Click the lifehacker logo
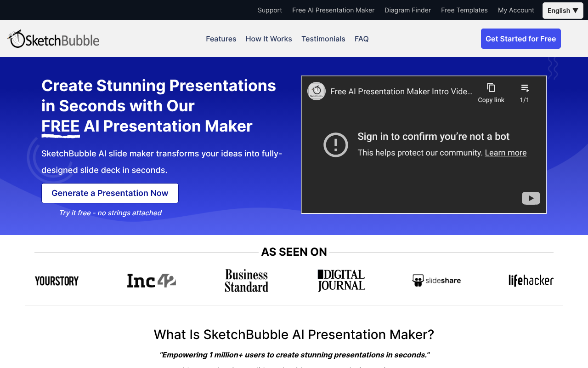Image resolution: width=588 pixels, height=368 pixels. pyautogui.click(x=531, y=280)
